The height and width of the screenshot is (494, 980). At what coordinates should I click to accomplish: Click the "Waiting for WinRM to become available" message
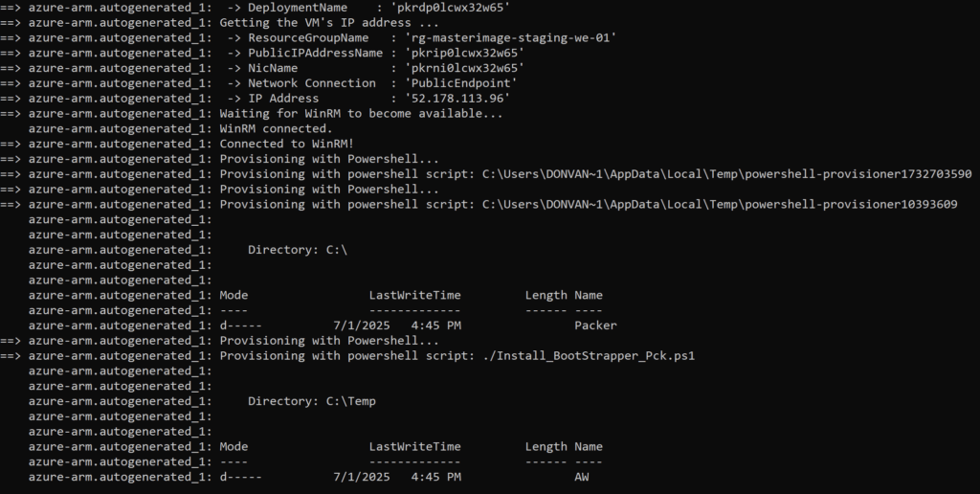pyautogui.click(x=361, y=114)
